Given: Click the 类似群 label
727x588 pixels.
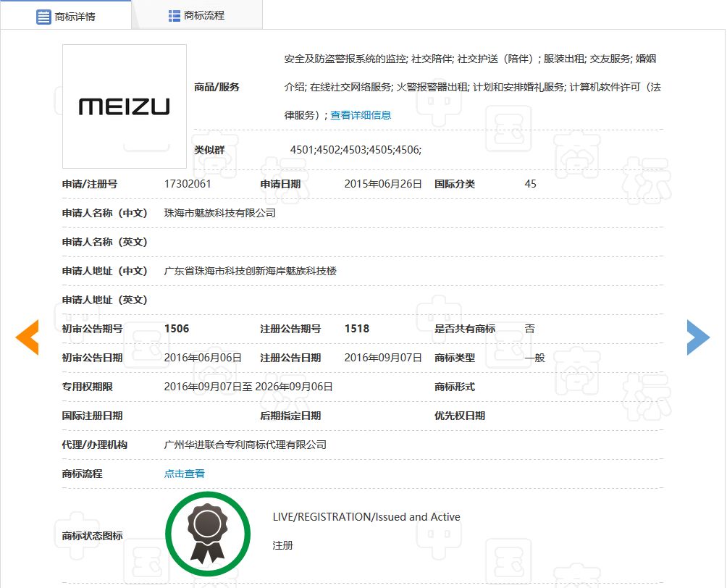Looking at the screenshot, I should [x=209, y=150].
